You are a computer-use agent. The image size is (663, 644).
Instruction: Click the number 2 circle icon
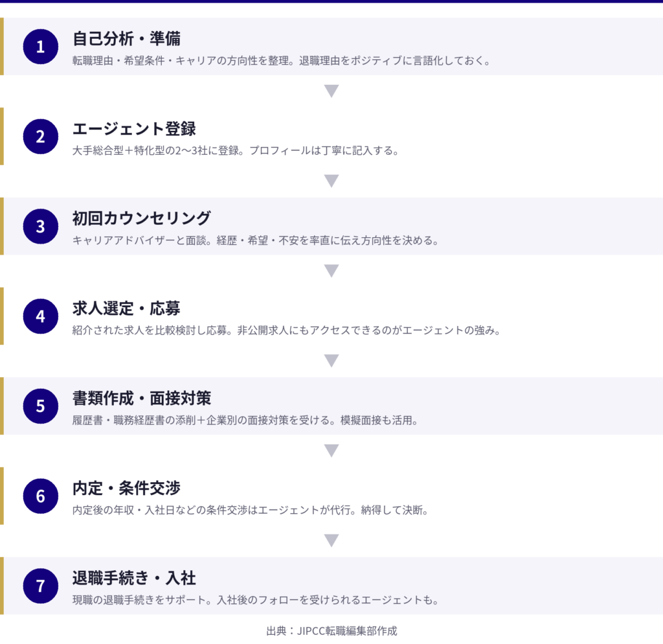(41, 136)
